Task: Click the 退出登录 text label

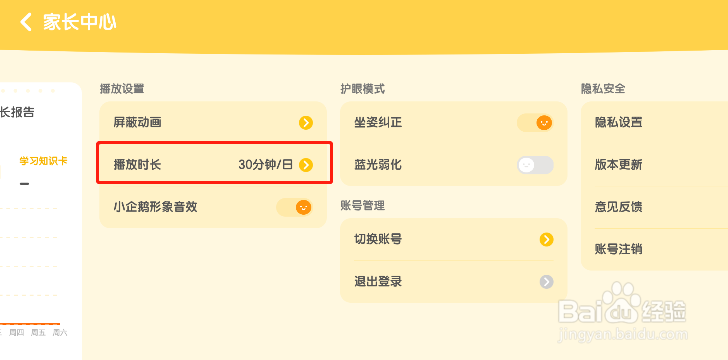Action: (x=378, y=281)
